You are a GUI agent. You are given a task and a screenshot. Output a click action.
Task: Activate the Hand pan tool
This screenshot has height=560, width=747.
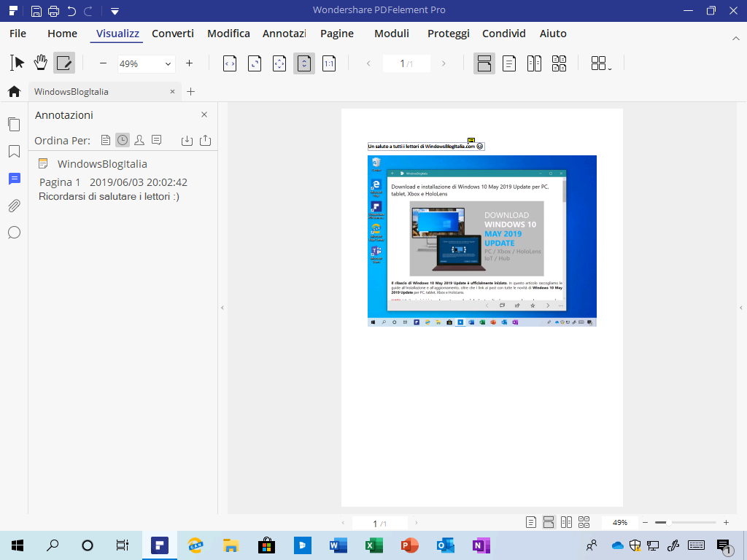(41, 63)
